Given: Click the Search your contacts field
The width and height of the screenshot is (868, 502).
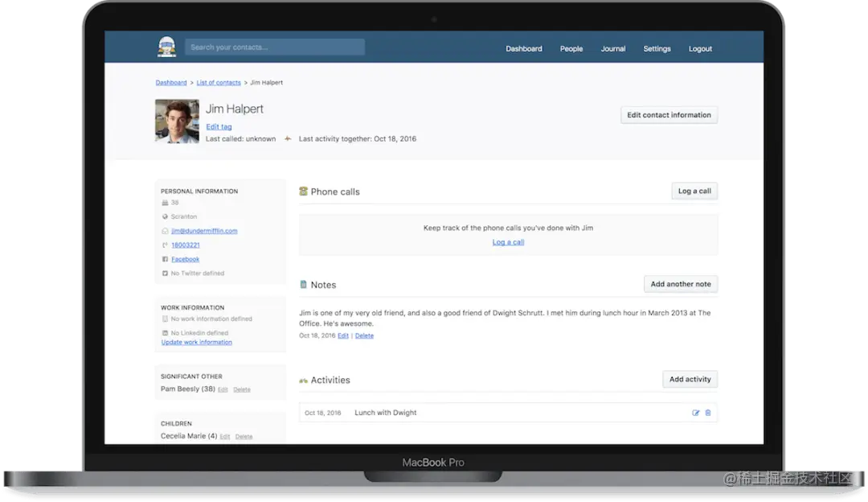Looking at the screenshot, I should pos(275,47).
